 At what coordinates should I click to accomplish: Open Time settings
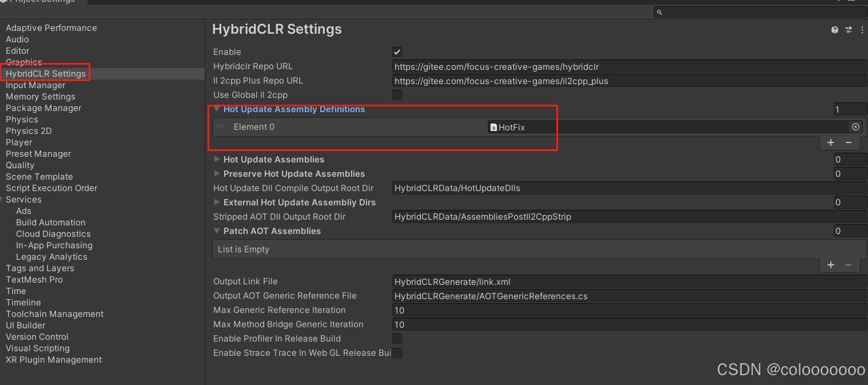[x=16, y=291]
